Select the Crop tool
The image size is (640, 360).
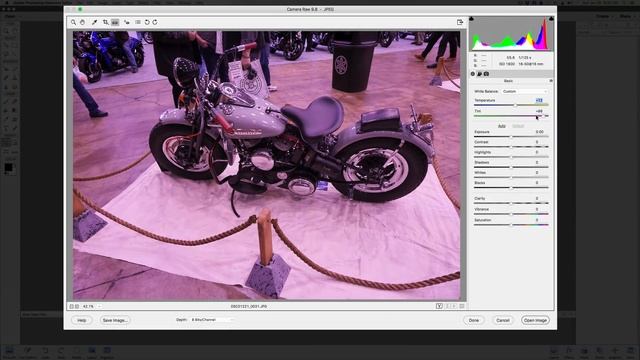[105, 22]
